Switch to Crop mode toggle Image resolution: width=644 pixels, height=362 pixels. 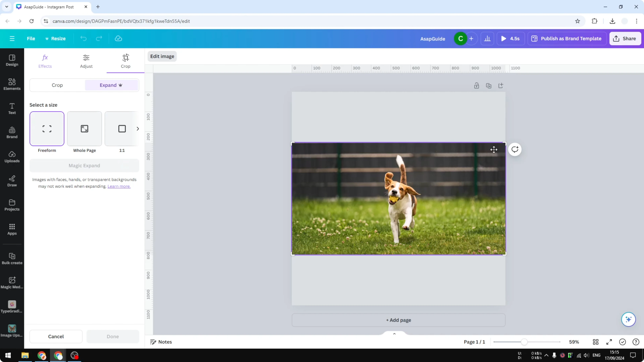point(57,85)
